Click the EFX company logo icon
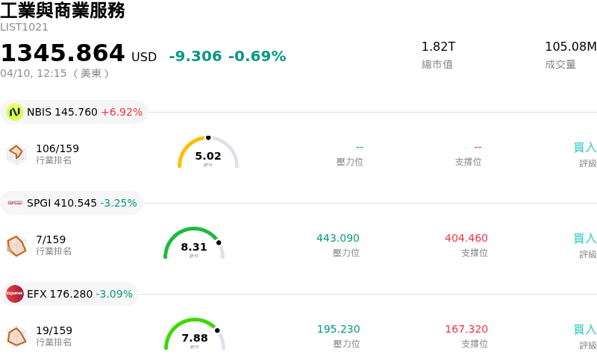Screen dimensions: 597x364 [15, 294]
